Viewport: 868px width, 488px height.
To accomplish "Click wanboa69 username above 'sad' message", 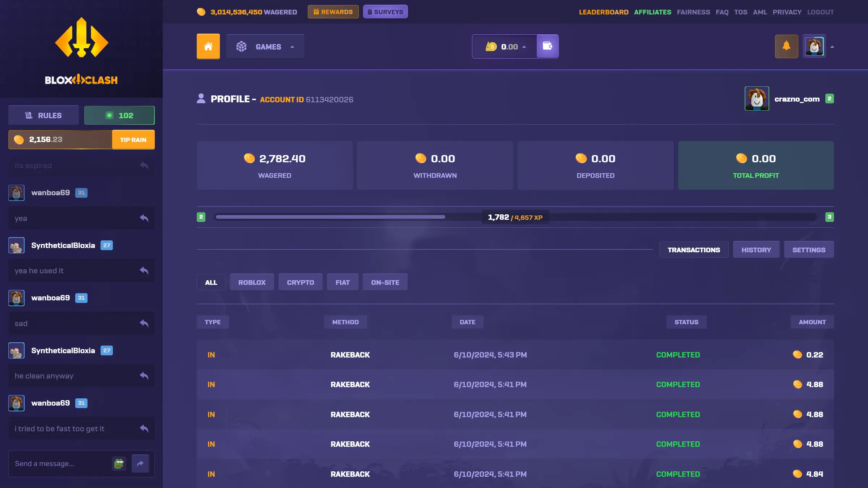I will 51,298.
